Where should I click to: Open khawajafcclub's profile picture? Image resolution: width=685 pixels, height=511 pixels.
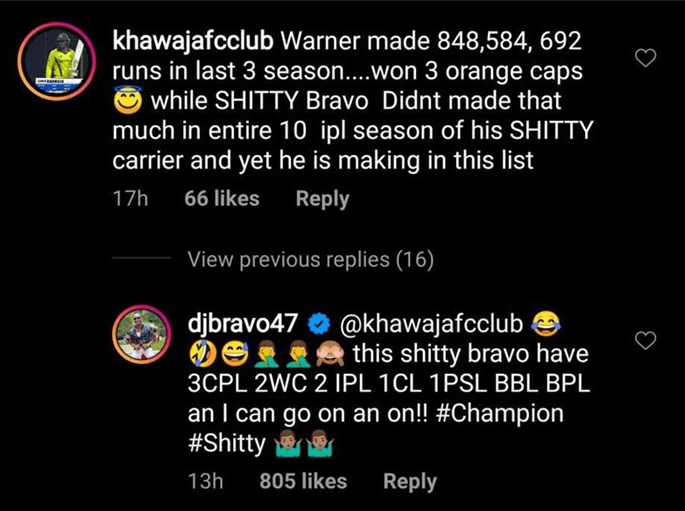click(57, 61)
